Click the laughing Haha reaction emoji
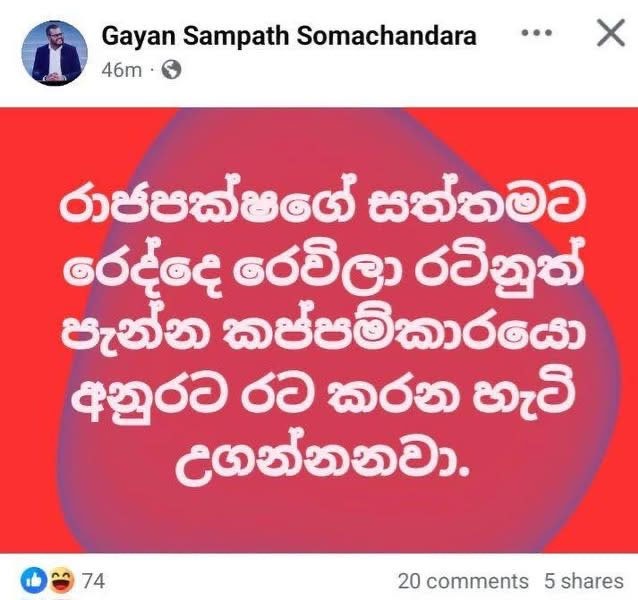638x600 pixels. (62, 580)
